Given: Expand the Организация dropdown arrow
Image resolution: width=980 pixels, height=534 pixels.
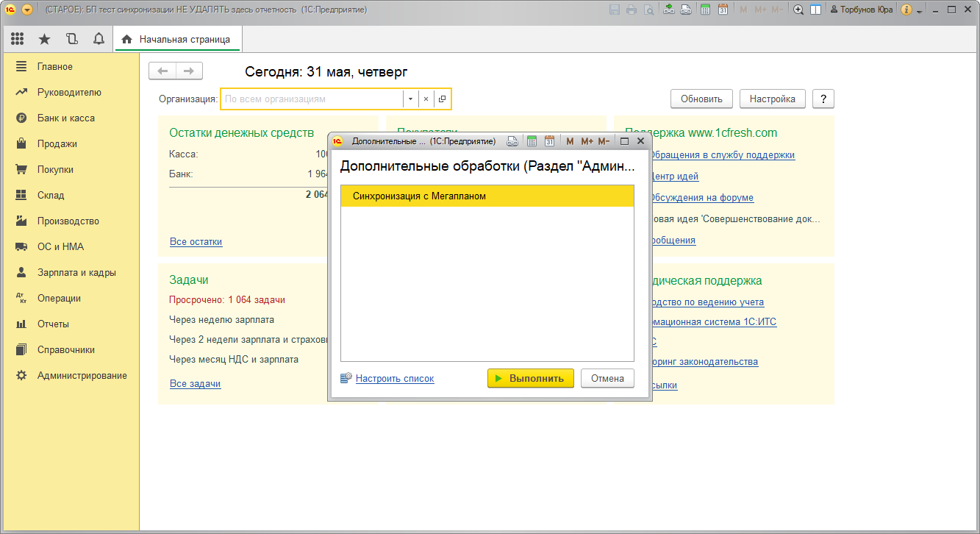Looking at the screenshot, I should point(410,99).
